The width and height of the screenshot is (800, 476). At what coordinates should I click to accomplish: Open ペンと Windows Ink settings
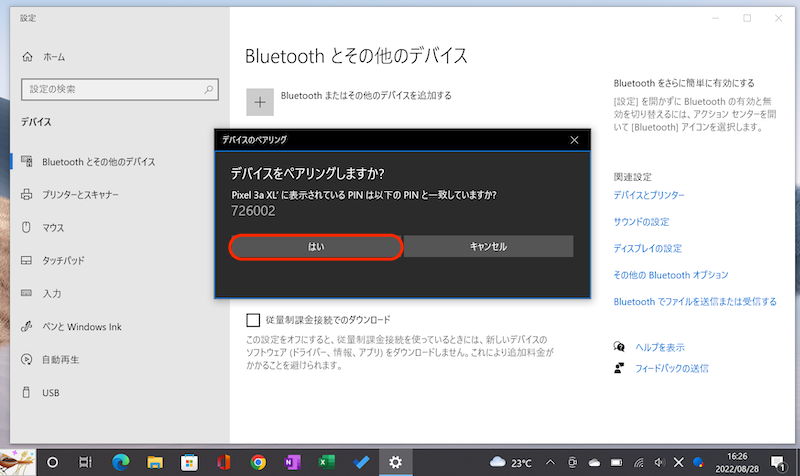coord(81,326)
